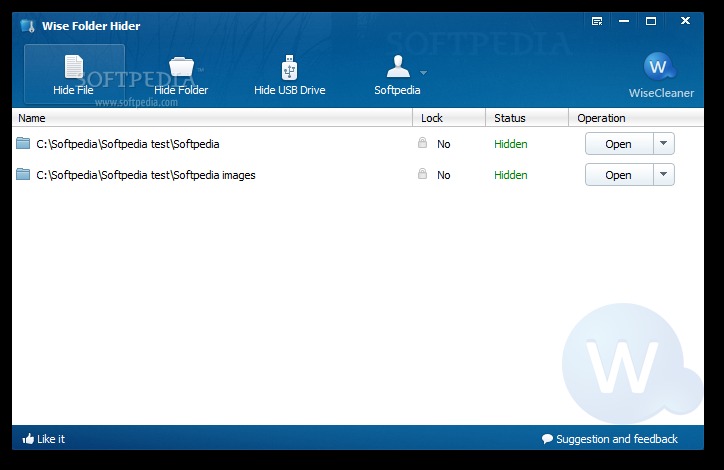
Task: Select the Hide USB Drive icon
Action: (290, 67)
